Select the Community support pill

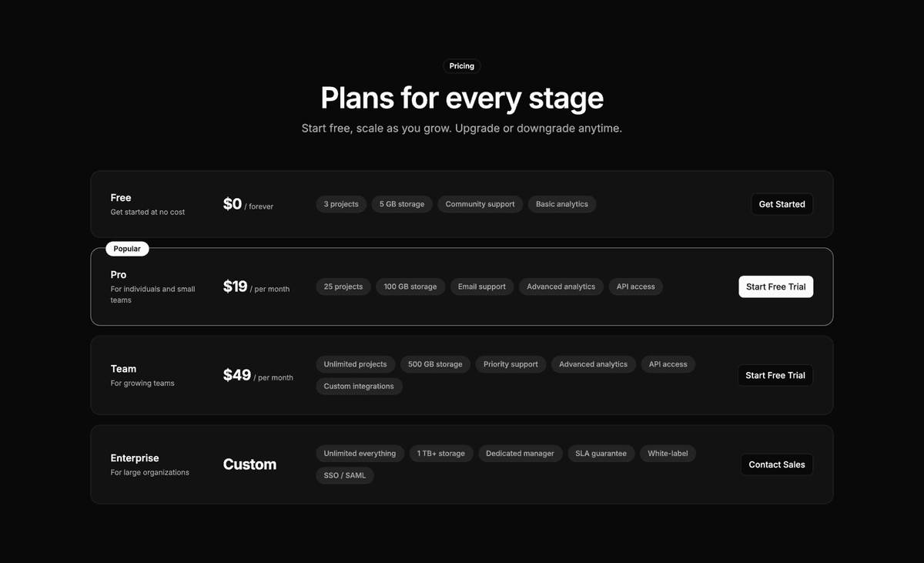pyautogui.click(x=480, y=203)
